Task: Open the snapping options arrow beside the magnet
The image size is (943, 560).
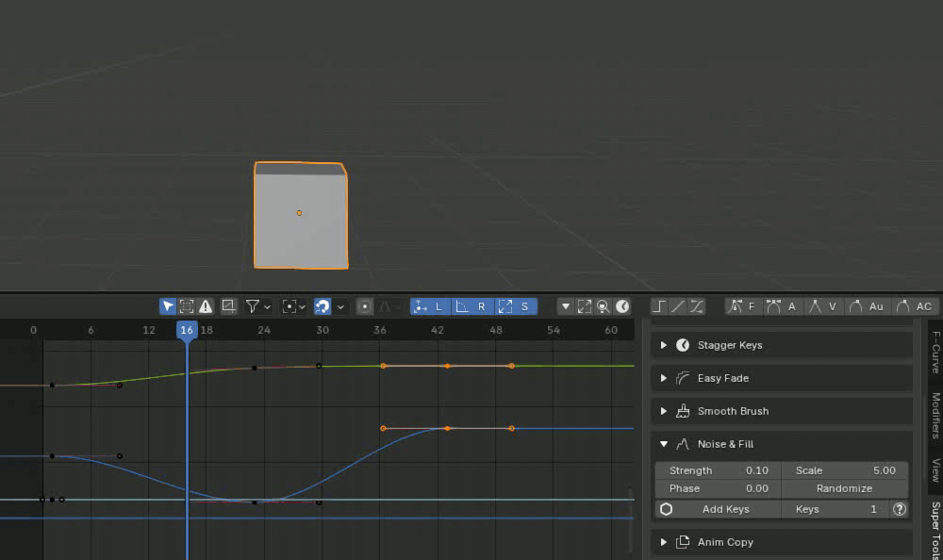Action: pos(340,306)
